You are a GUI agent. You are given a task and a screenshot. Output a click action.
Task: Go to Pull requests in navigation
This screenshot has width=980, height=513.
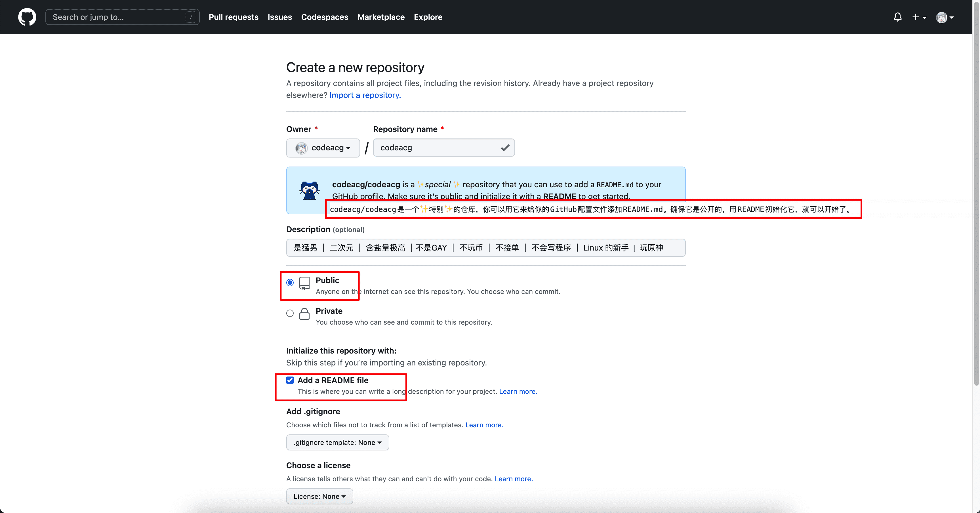click(x=233, y=17)
